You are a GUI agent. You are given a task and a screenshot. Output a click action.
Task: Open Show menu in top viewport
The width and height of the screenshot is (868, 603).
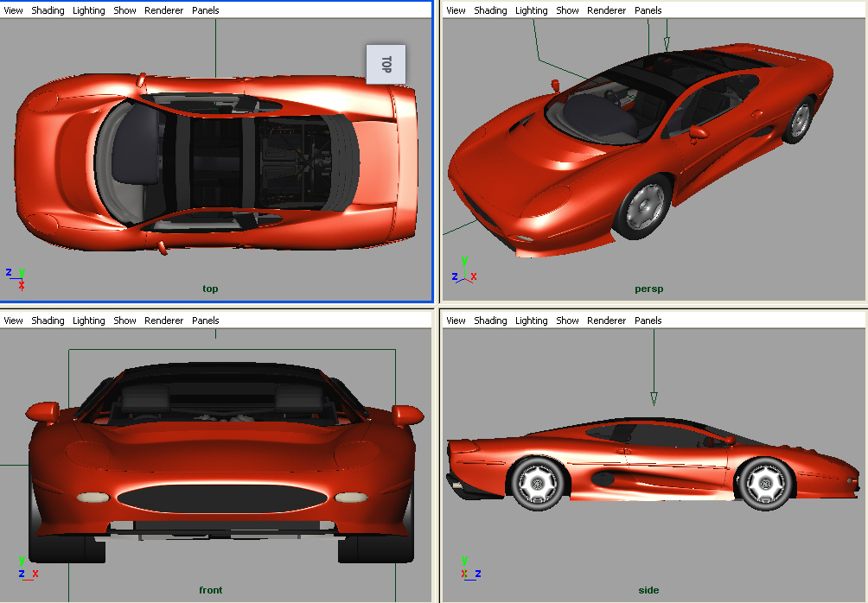click(124, 10)
